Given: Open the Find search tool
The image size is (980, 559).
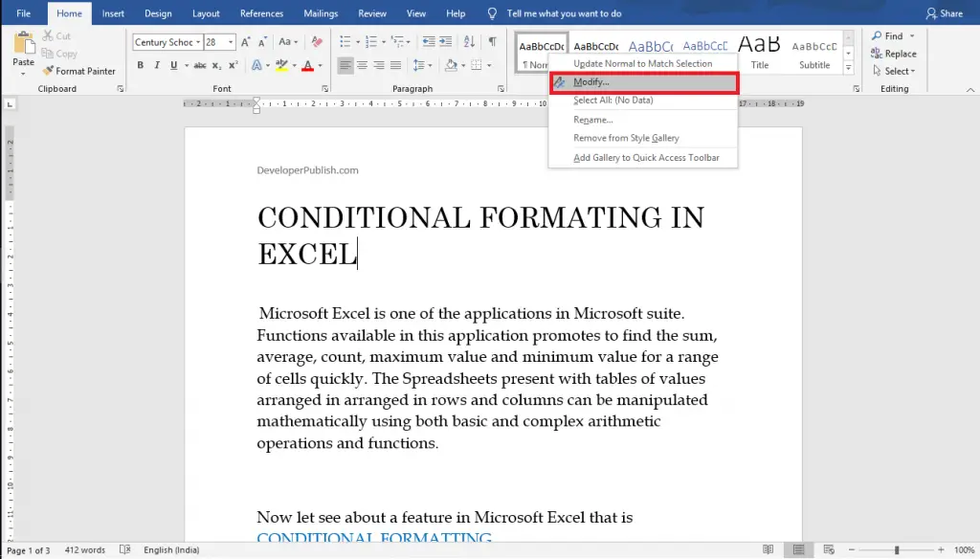Looking at the screenshot, I should coord(887,36).
